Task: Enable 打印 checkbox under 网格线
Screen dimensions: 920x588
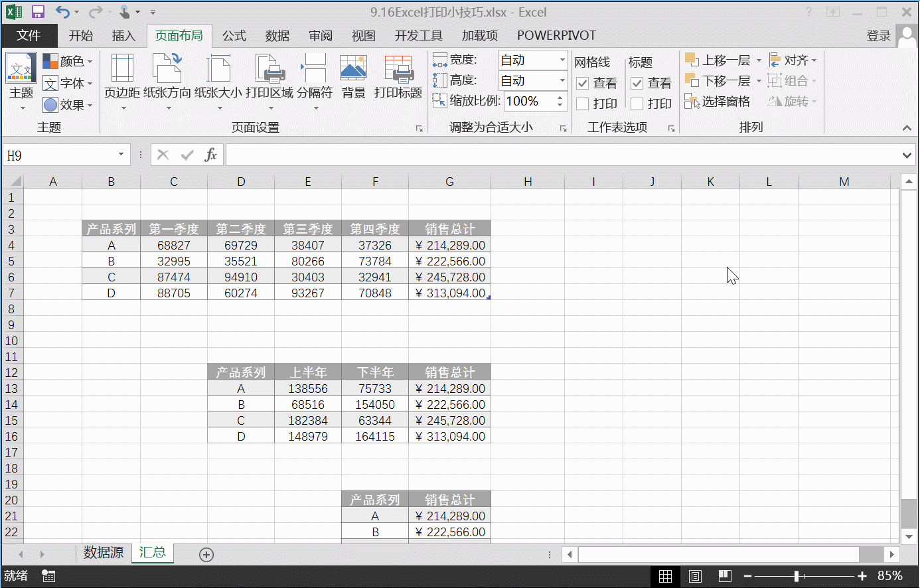Action: [583, 104]
